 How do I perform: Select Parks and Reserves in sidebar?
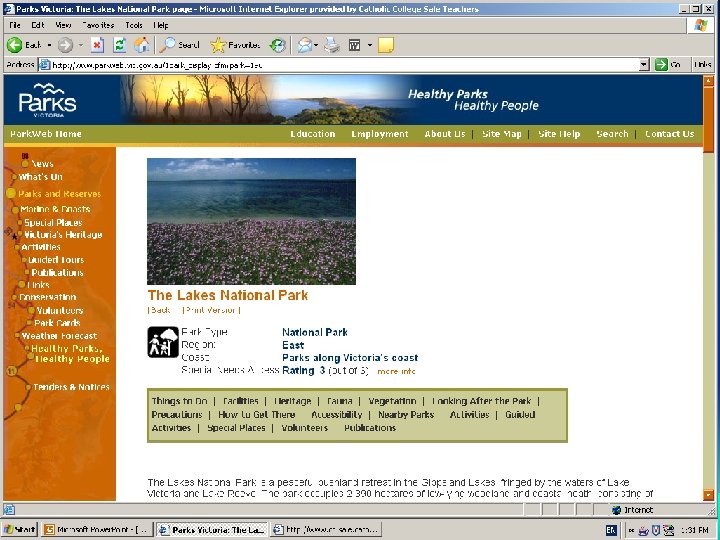pos(60,194)
